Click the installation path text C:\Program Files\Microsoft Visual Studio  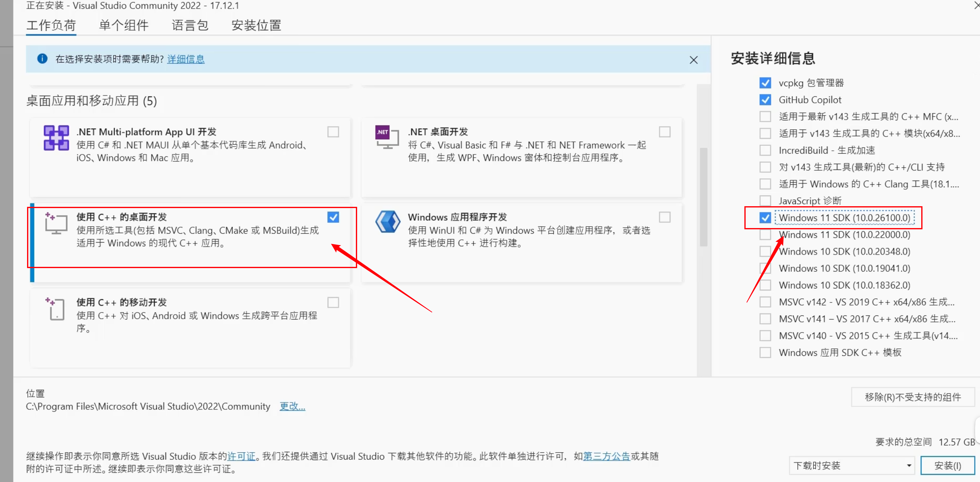tap(148, 406)
